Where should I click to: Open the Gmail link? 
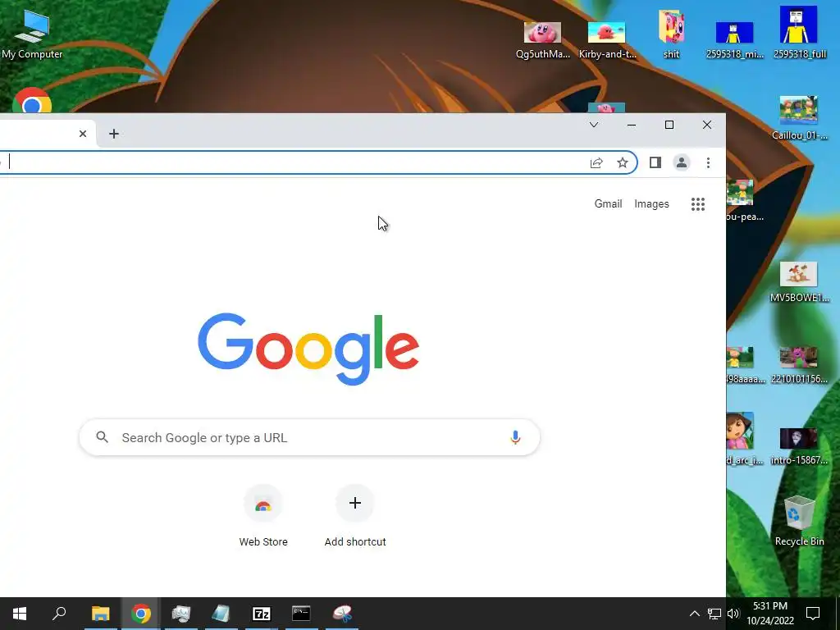608,203
